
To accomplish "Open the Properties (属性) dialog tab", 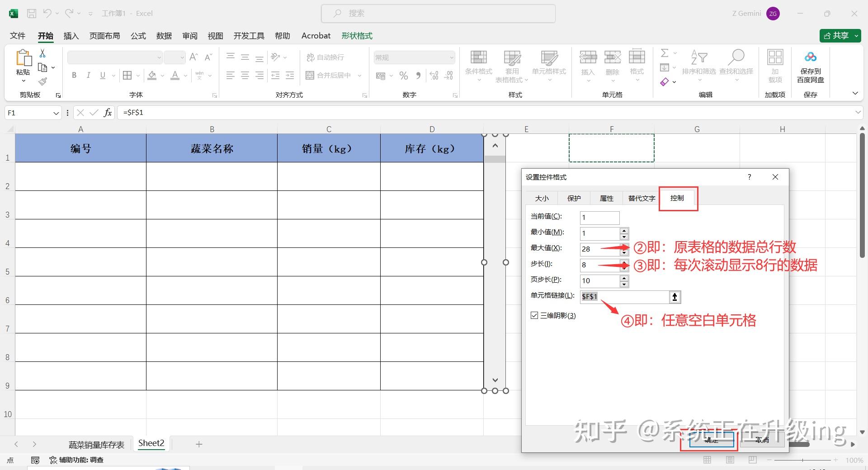I will point(607,198).
